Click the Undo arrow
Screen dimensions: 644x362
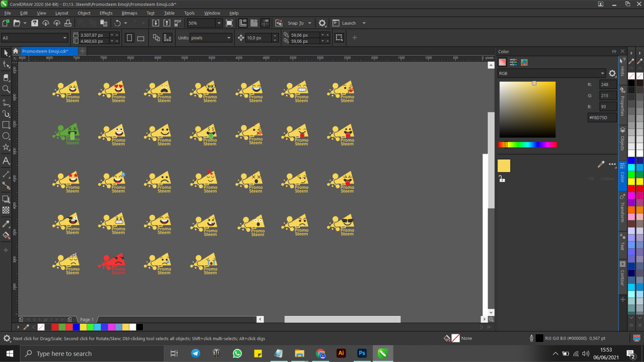click(117, 23)
